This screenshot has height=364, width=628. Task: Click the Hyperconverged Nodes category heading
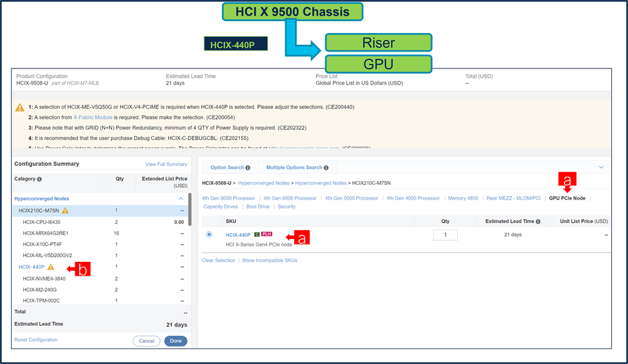coord(42,199)
